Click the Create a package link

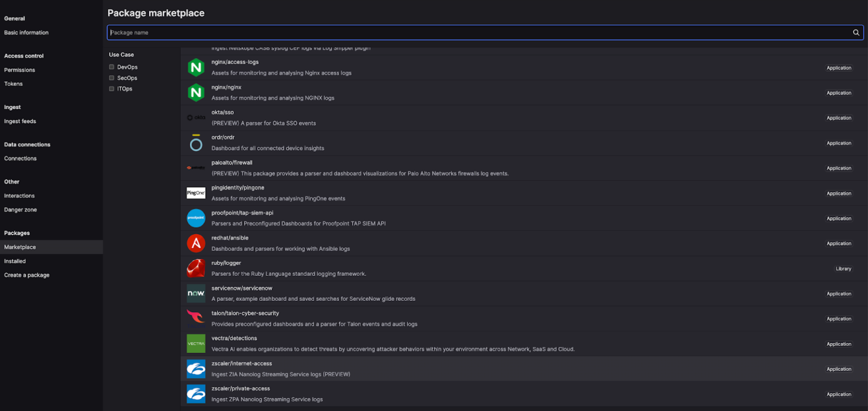point(27,275)
